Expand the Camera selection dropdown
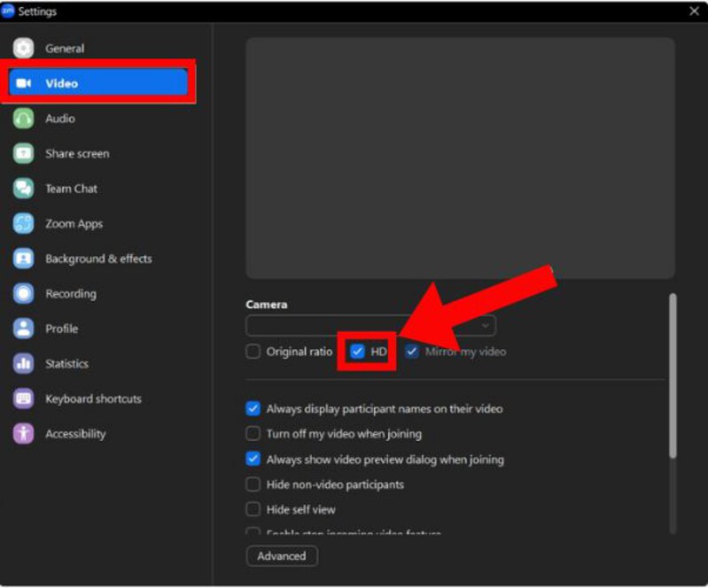 click(370, 326)
